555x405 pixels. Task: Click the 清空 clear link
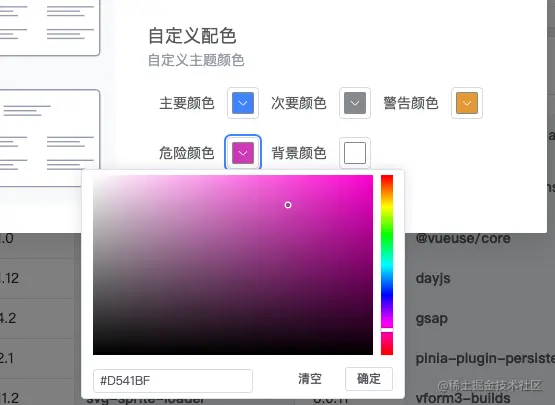(x=310, y=379)
